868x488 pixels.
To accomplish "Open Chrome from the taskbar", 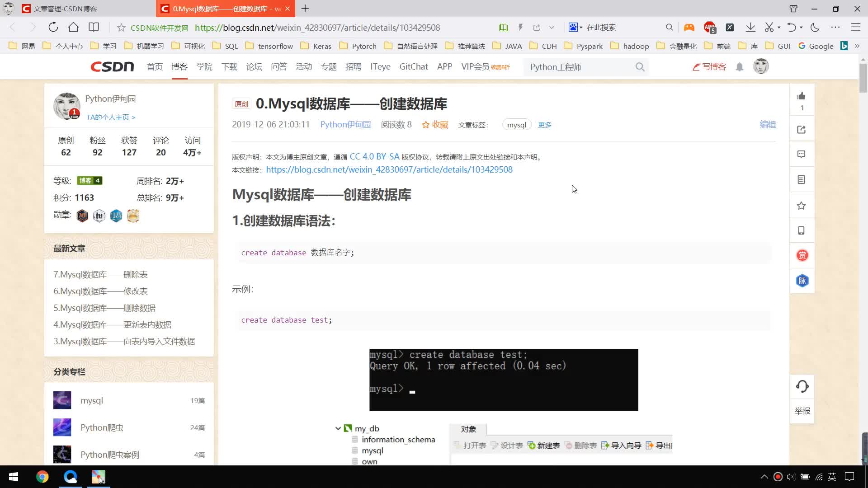I will point(42,477).
